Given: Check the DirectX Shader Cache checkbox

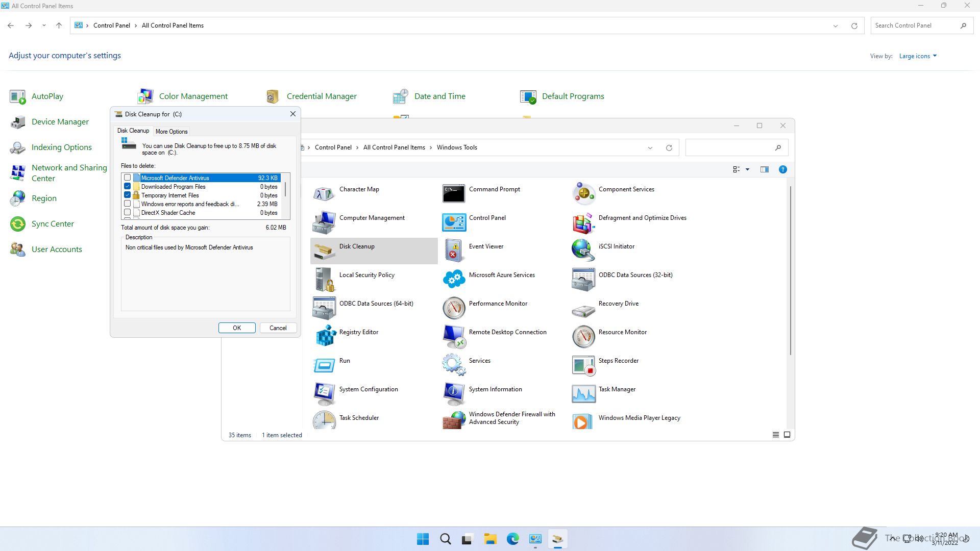Looking at the screenshot, I should coord(128,213).
